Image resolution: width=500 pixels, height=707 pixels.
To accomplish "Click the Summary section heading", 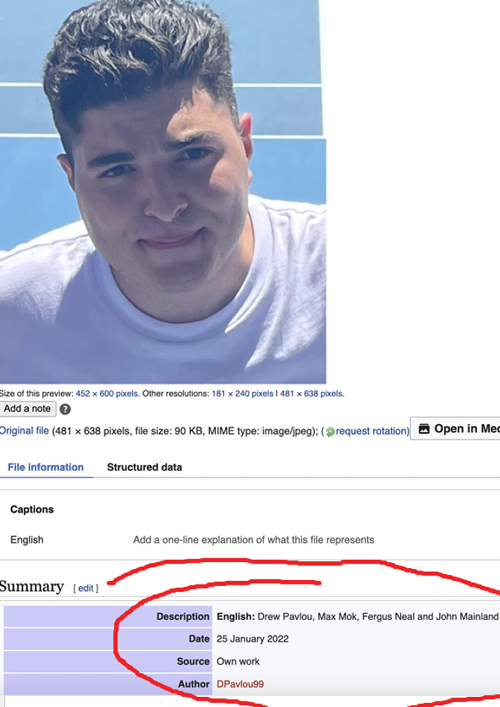I will pos(32,586).
